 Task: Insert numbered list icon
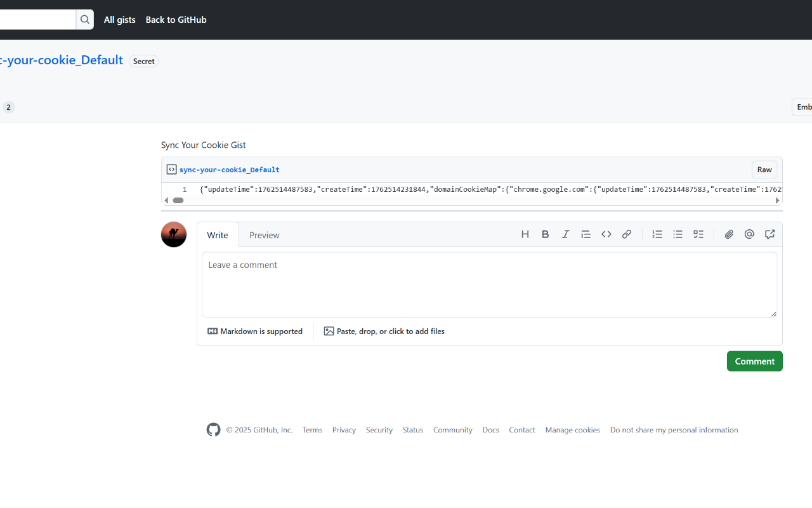coord(657,234)
